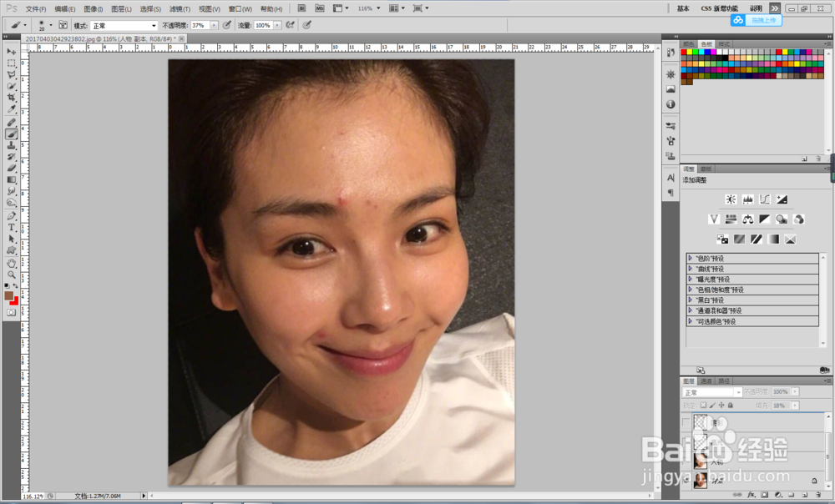
Task: Toggle lock image pixels brush icon
Action: click(x=712, y=406)
